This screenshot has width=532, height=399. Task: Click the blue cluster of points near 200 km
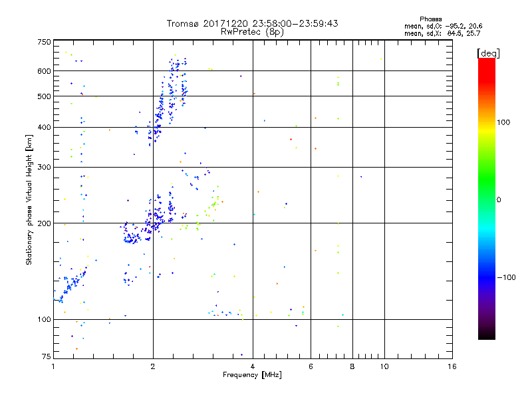coord(149,219)
